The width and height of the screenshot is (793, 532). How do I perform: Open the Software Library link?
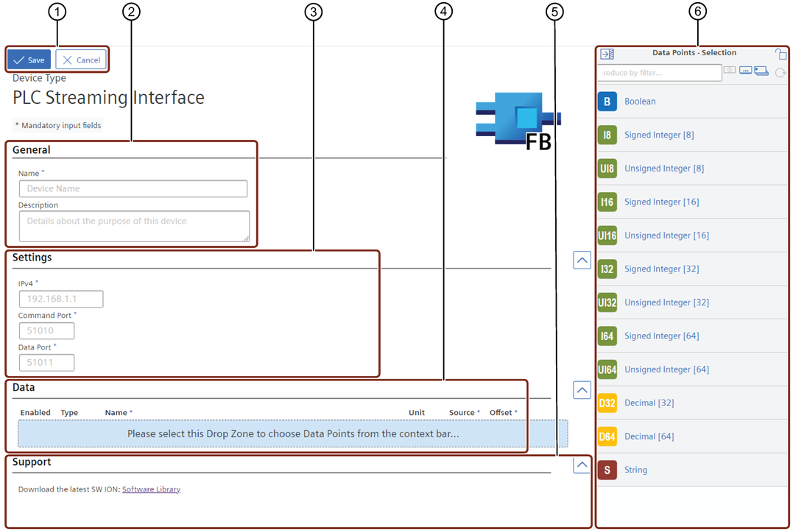(x=151, y=489)
